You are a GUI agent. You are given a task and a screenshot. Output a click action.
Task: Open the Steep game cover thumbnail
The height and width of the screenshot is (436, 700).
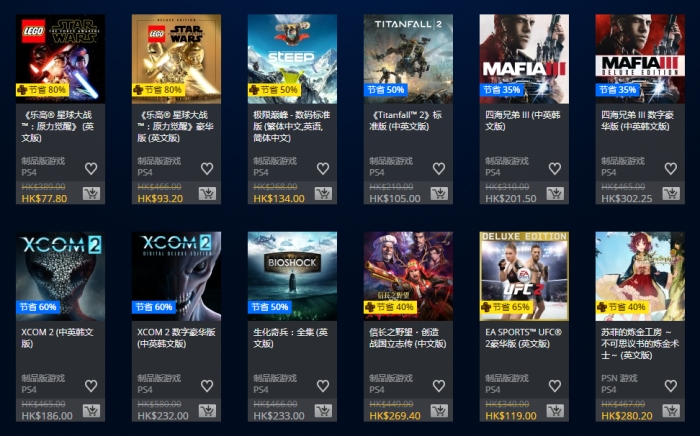click(292, 59)
